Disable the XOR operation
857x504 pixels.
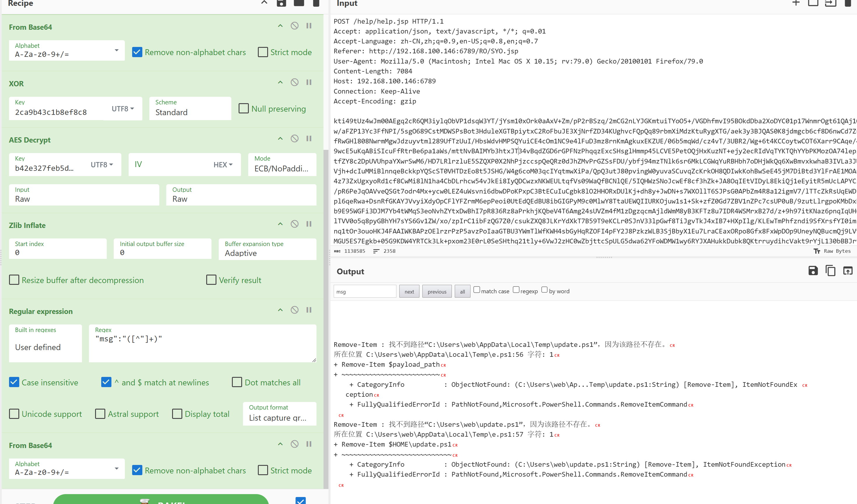(x=295, y=82)
